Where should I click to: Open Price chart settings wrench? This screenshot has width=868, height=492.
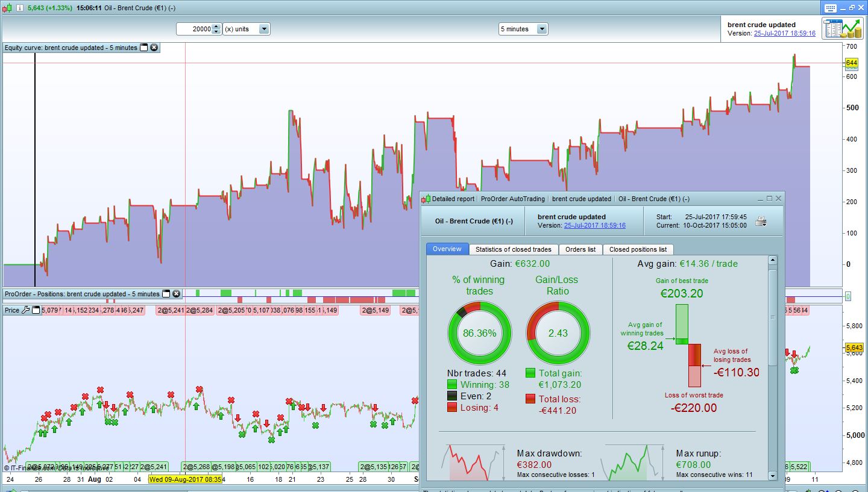tap(25, 310)
